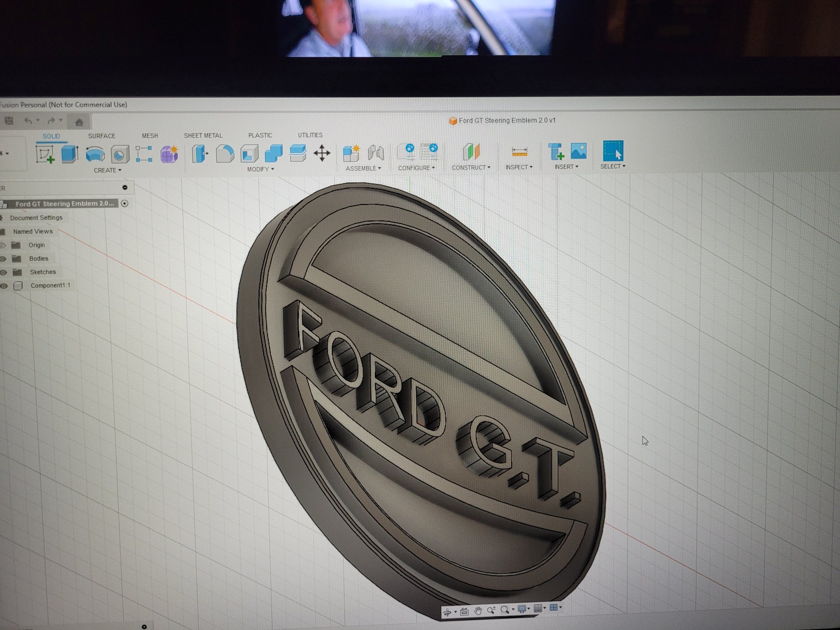
Task: Collapse the browser panel minus button
Action: click(125, 187)
